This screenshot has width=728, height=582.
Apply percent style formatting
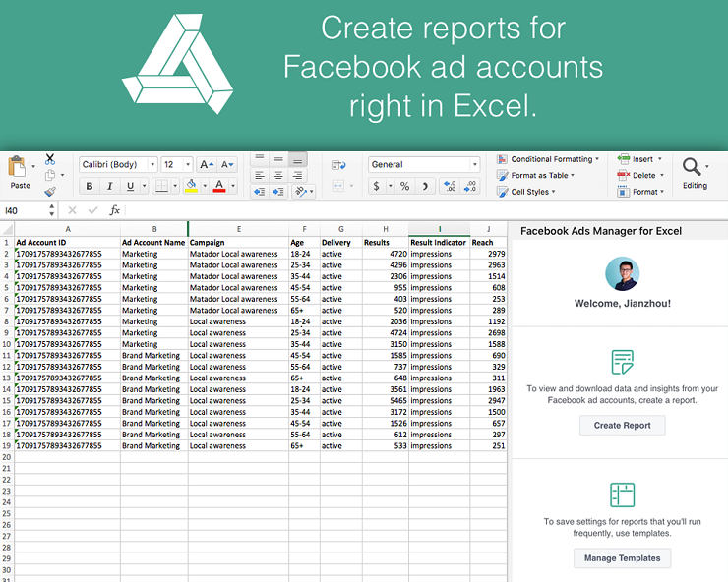pyautogui.click(x=403, y=186)
